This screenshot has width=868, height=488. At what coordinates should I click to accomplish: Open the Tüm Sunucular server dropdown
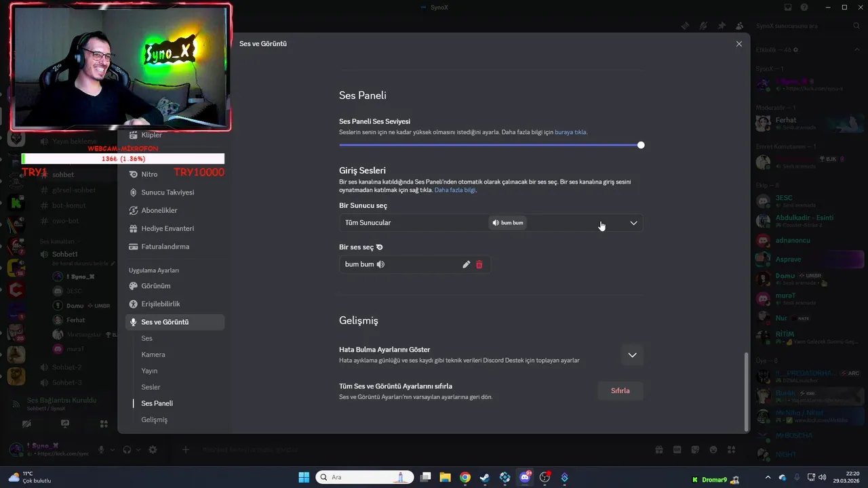pos(490,223)
